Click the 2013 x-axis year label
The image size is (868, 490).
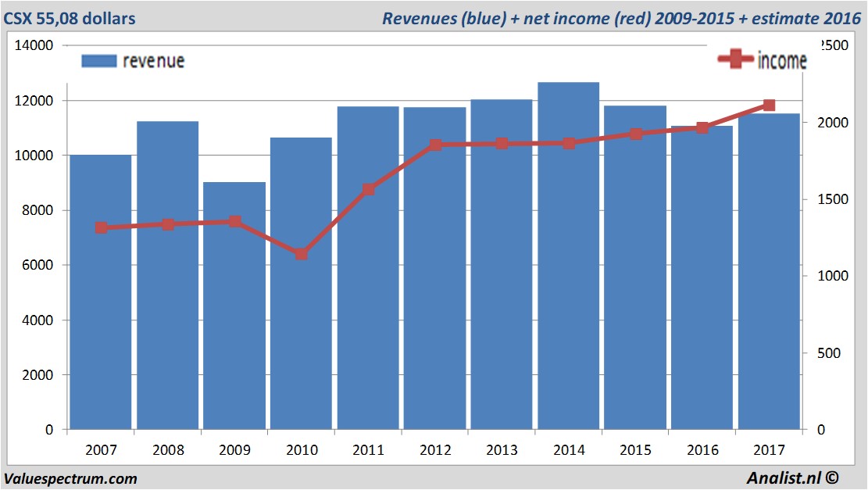(502, 451)
